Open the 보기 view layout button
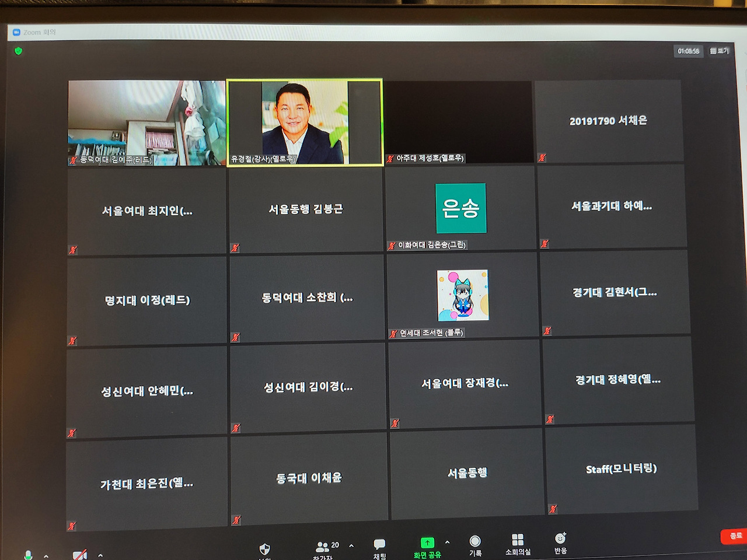Screen dimensions: 747x560 point(720,51)
